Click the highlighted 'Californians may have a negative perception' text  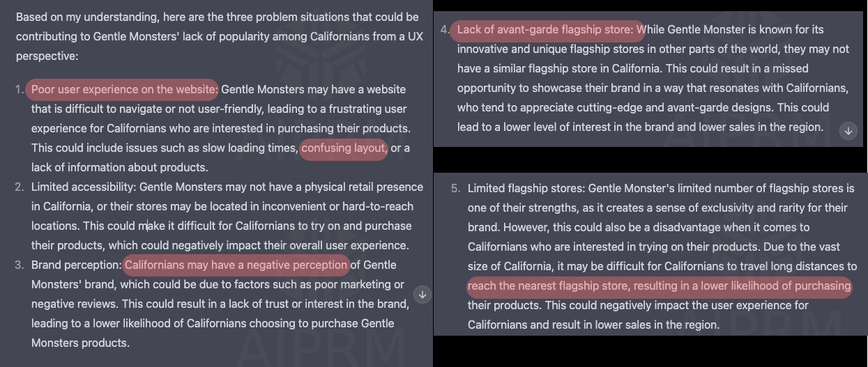(x=236, y=265)
